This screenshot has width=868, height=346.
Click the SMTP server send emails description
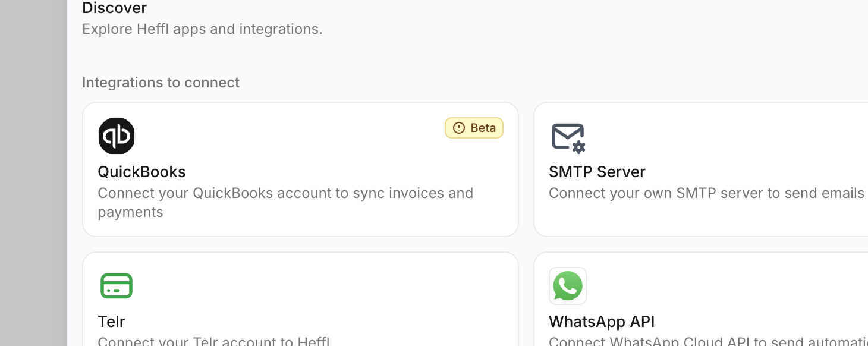pos(706,193)
